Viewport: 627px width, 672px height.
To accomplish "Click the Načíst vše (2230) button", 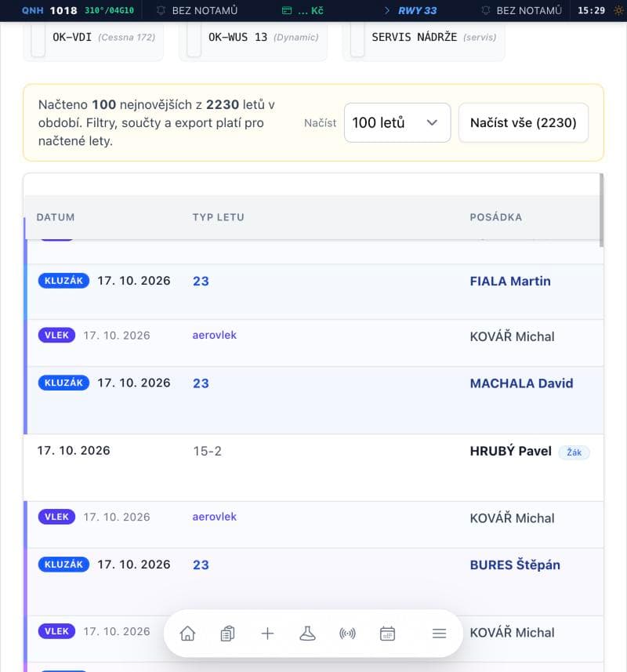I will pos(524,122).
